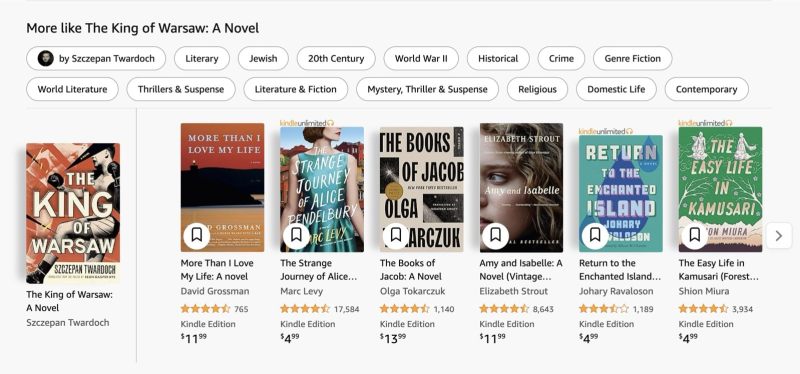Viewport: 800px width, 374px height.
Task: Bookmark More Than I Love My Life
Action: click(x=196, y=235)
